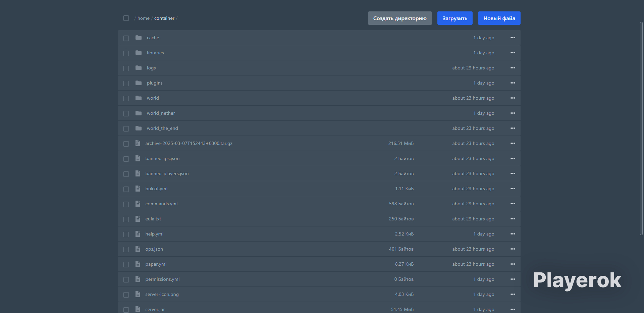Open the three-dot menu for banned-players.json

click(x=513, y=173)
